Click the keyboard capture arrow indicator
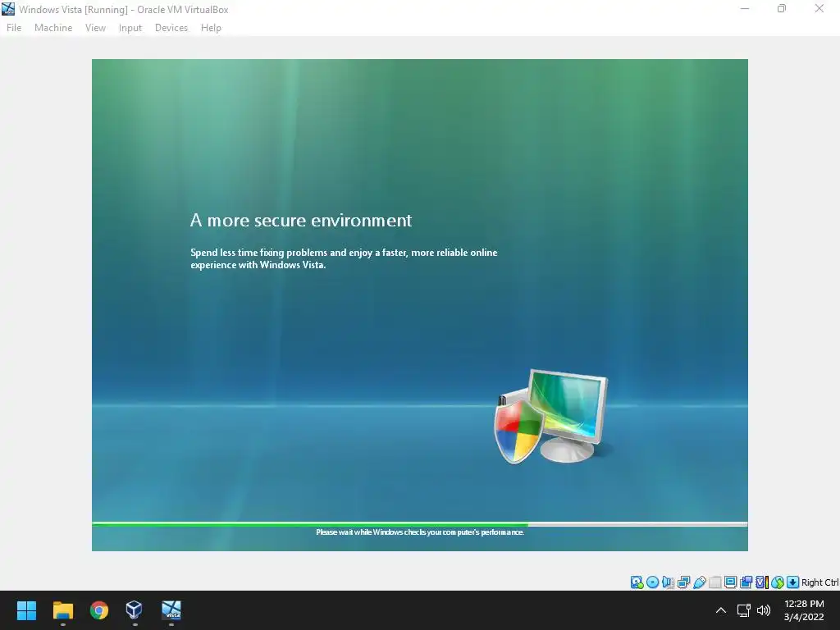Viewport: 840px width, 630px height. [793, 582]
